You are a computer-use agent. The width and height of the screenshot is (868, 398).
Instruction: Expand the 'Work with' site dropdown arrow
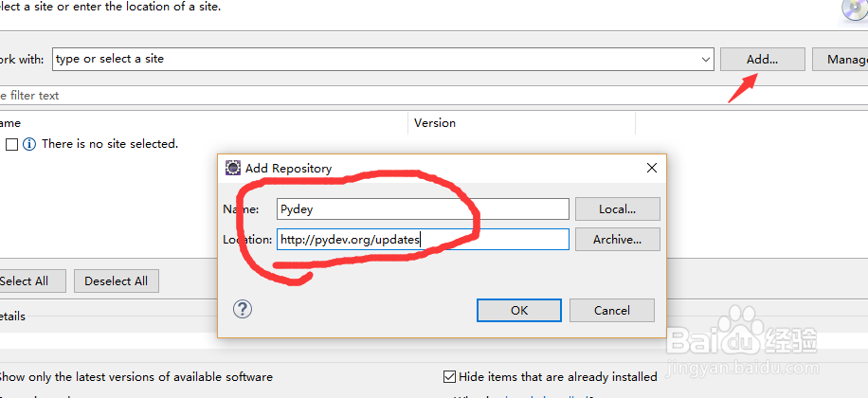(705, 59)
